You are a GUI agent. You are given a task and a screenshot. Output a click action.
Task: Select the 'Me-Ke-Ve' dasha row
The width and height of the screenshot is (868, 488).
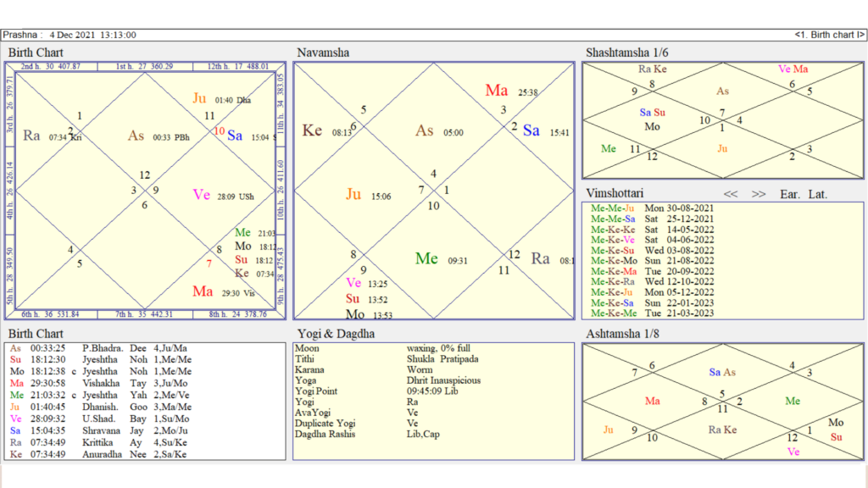pyautogui.click(x=652, y=240)
